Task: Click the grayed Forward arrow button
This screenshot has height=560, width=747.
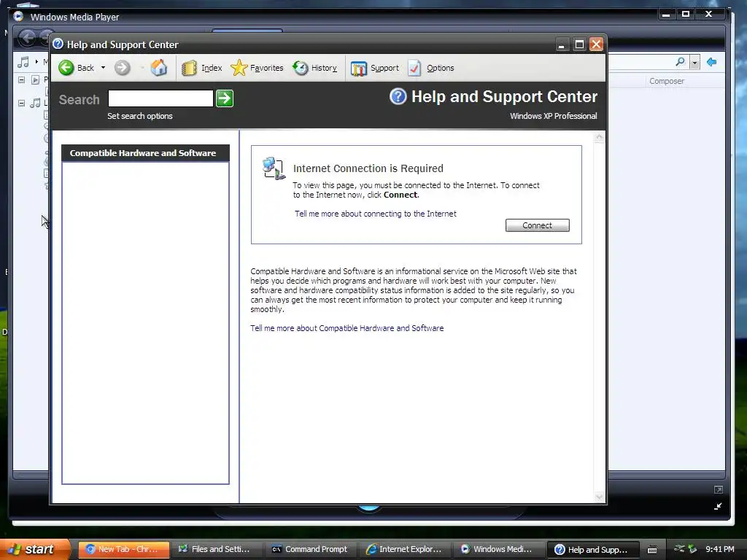Action: (122, 68)
